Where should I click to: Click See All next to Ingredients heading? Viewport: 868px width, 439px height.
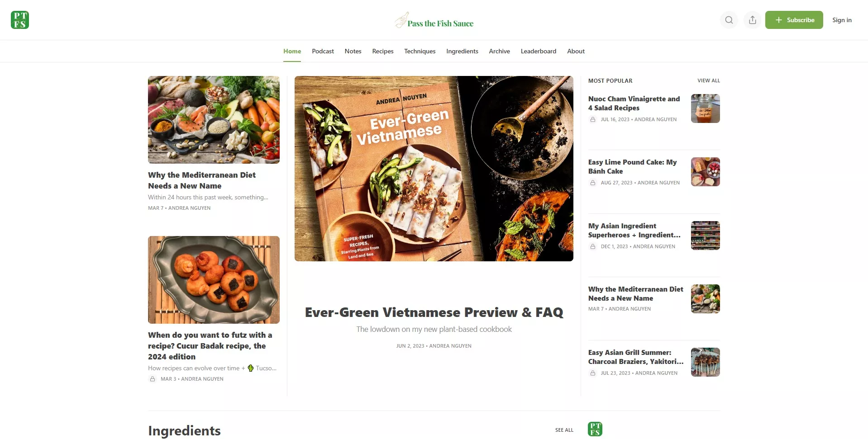pos(564,430)
